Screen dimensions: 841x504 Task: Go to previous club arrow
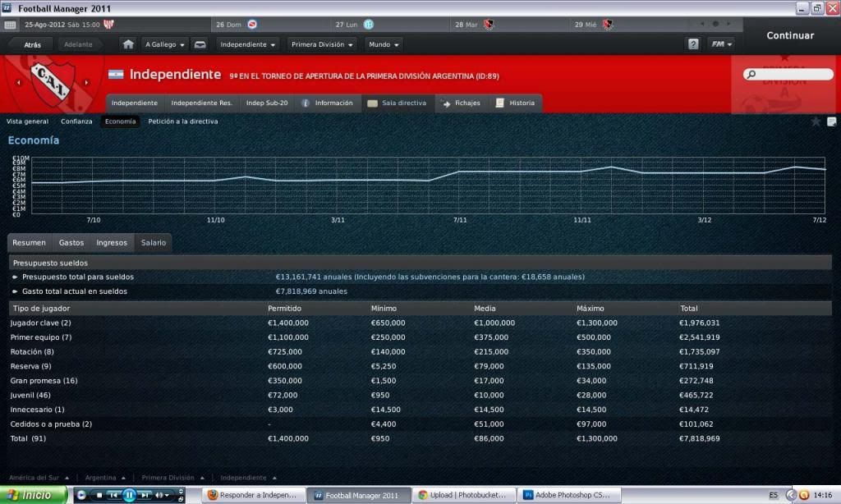pos(19,83)
